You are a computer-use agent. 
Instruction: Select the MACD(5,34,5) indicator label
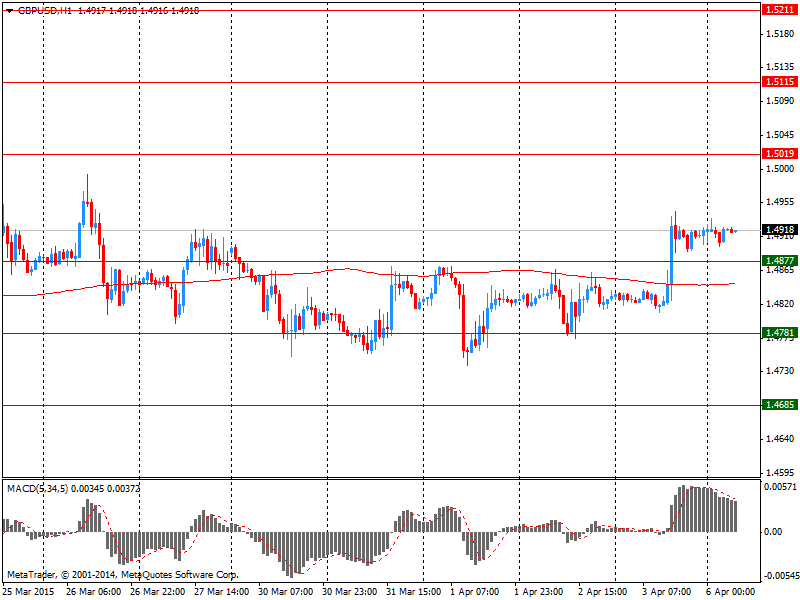click(x=38, y=489)
